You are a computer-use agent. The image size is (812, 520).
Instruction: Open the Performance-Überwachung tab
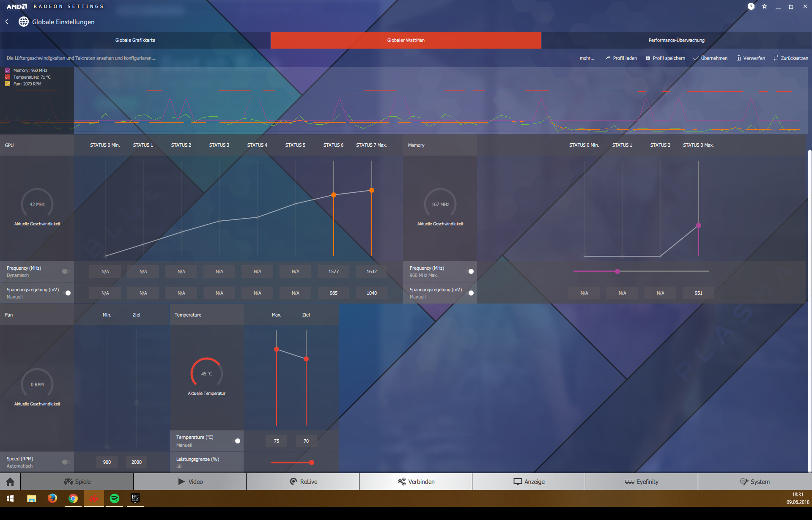click(677, 40)
